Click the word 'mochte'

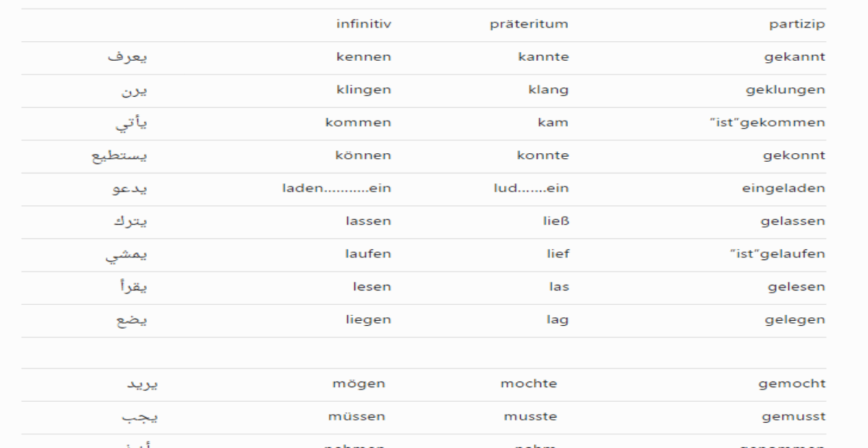(x=529, y=384)
